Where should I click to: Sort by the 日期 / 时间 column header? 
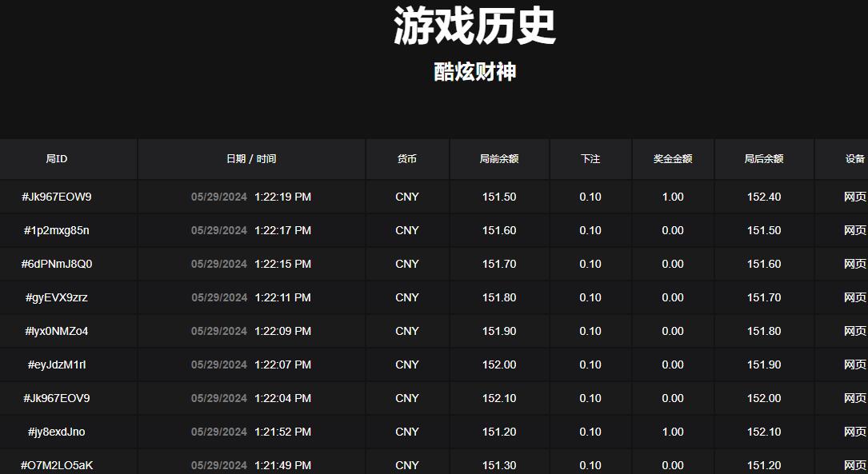click(251, 159)
